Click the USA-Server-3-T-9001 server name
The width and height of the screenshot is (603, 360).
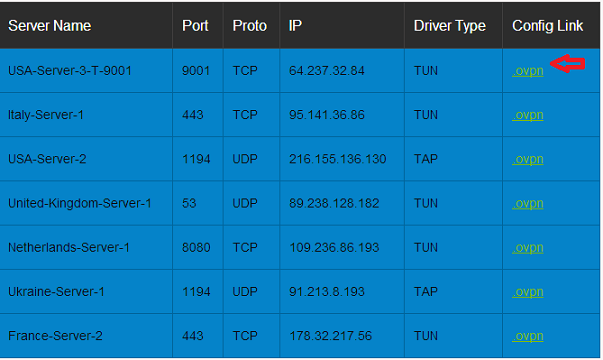(x=70, y=71)
